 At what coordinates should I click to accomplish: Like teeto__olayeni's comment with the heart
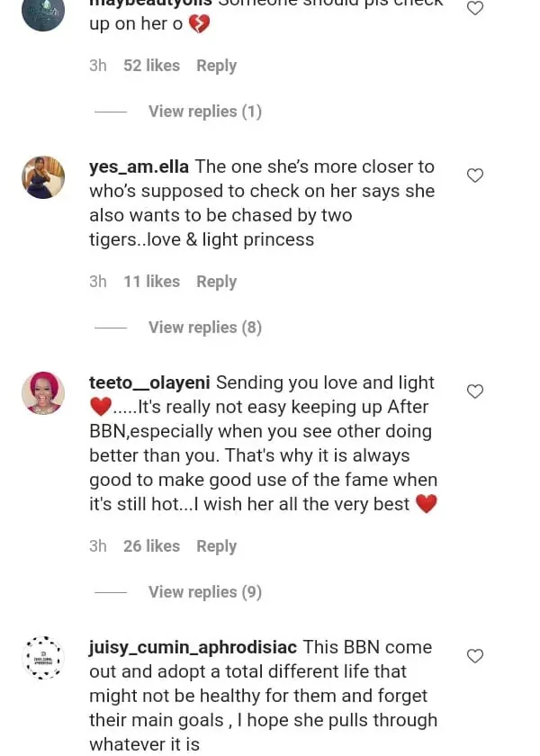[475, 391]
